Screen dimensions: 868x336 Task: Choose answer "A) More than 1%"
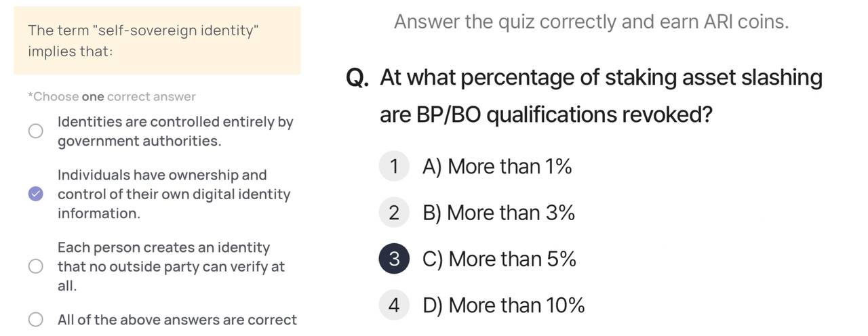click(x=497, y=166)
